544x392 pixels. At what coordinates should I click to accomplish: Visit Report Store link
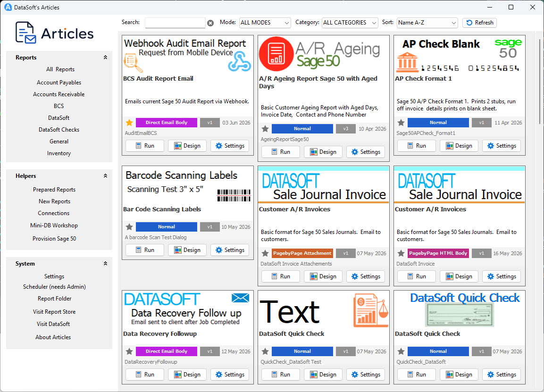pyautogui.click(x=54, y=312)
